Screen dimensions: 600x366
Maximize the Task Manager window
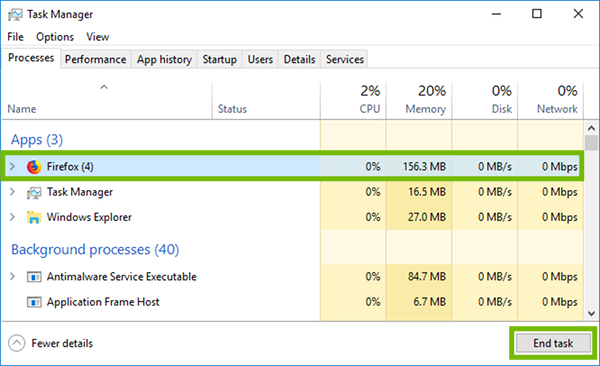click(537, 14)
